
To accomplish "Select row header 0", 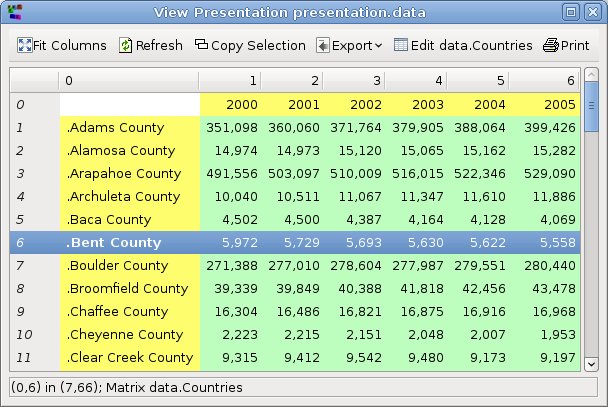I will coord(35,104).
